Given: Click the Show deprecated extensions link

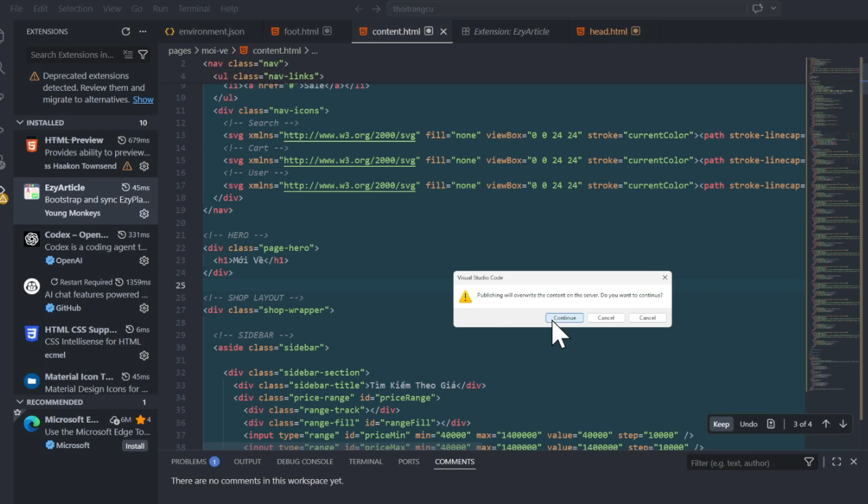Looking at the screenshot, I should (x=143, y=100).
